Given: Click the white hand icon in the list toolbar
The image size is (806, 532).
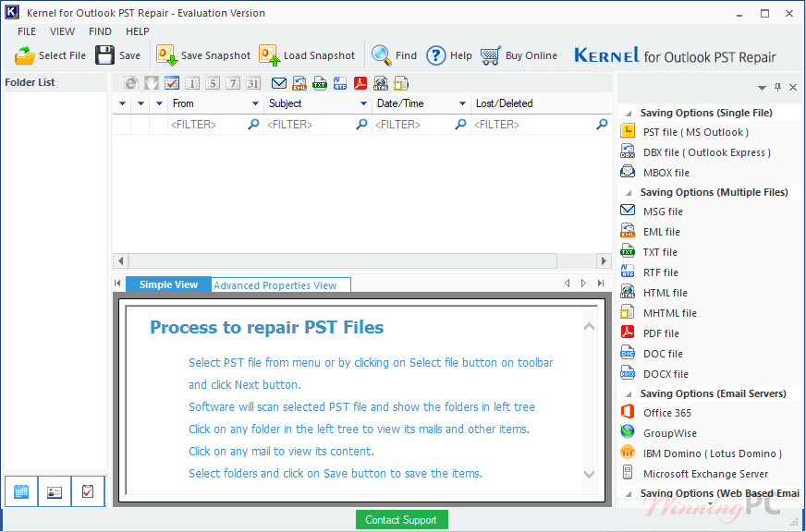Looking at the screenshot, I should [152, 83].
